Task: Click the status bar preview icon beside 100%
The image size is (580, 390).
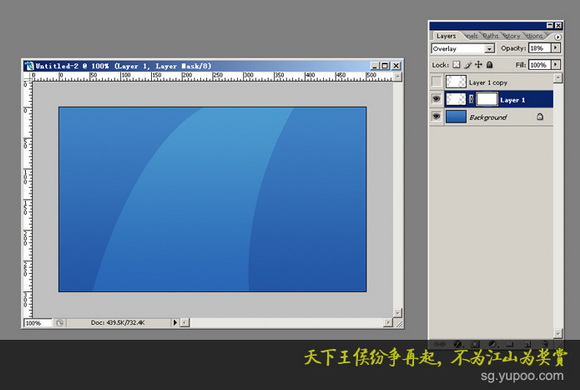Action: (60, 323)
